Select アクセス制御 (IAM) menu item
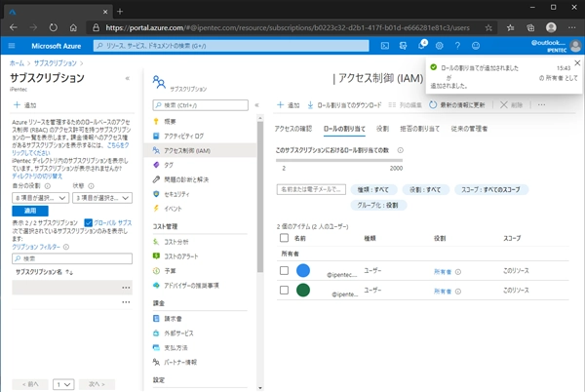 tap(200, 151)
